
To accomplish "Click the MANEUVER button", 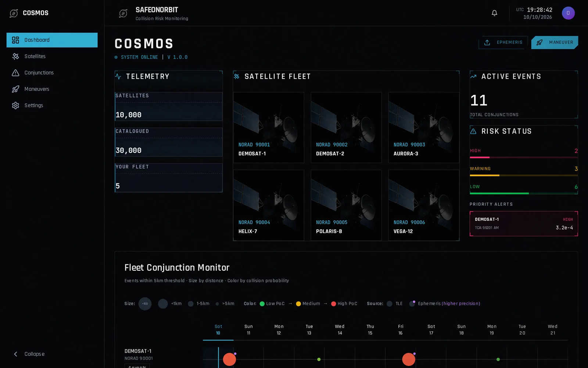I will coord(555,42).
